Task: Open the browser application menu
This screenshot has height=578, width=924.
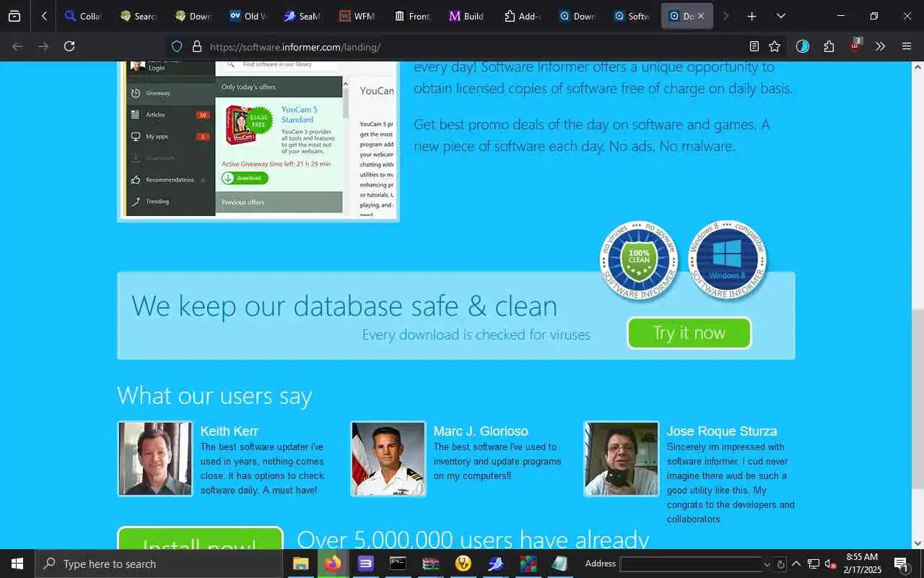Action: click(x=907, y=46)
